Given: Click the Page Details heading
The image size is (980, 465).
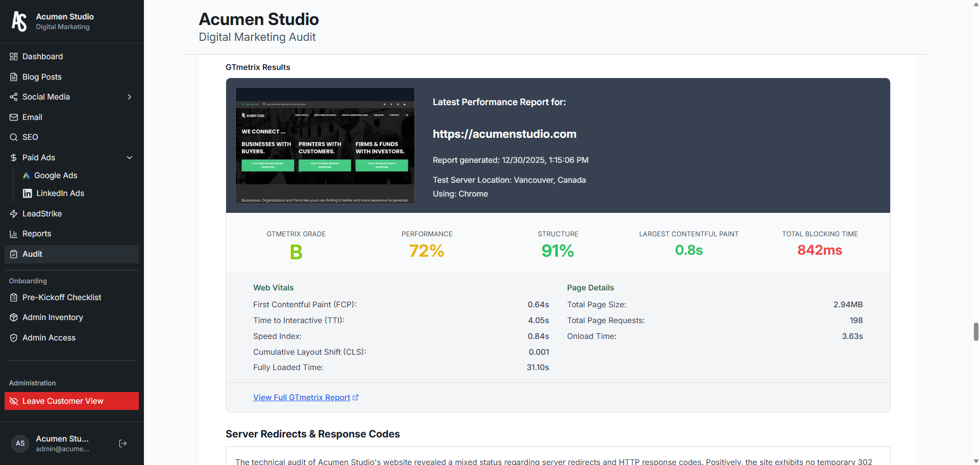Looking at the screenshot, I should (590, 288).
